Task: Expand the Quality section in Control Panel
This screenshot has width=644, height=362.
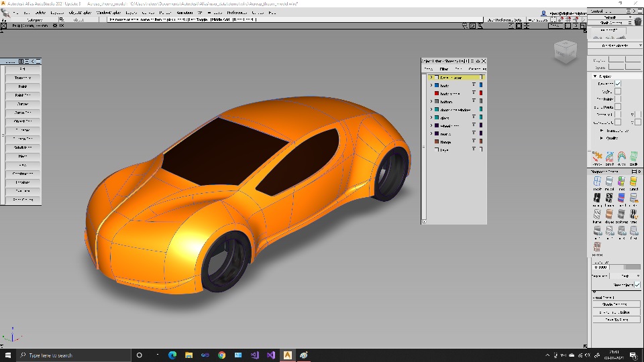Action: 602,137
